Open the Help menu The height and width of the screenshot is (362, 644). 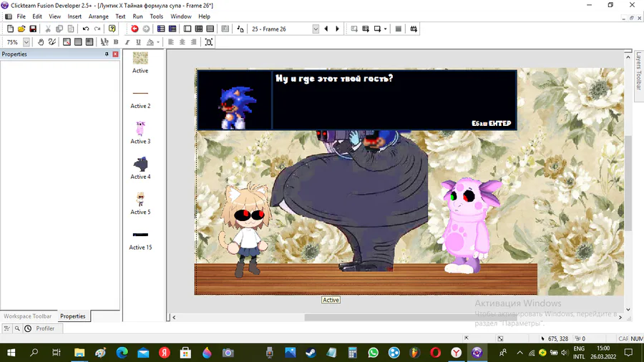tap(204, 16)
